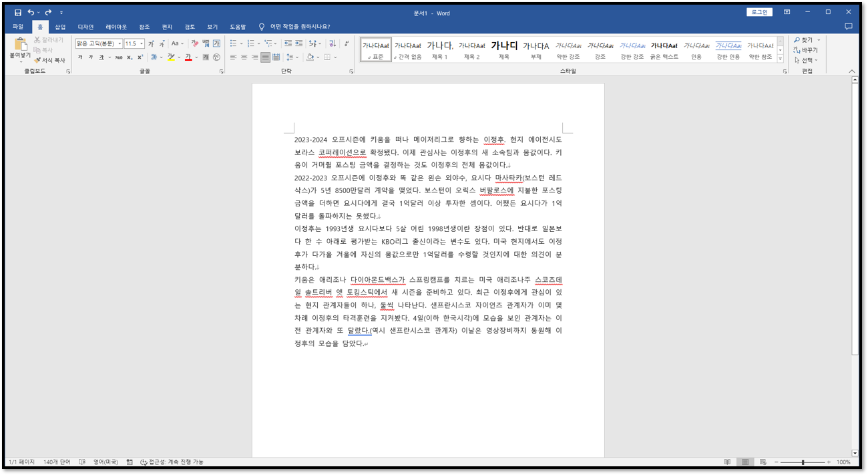Apply the 간격 없음 style

click(408, 50)
